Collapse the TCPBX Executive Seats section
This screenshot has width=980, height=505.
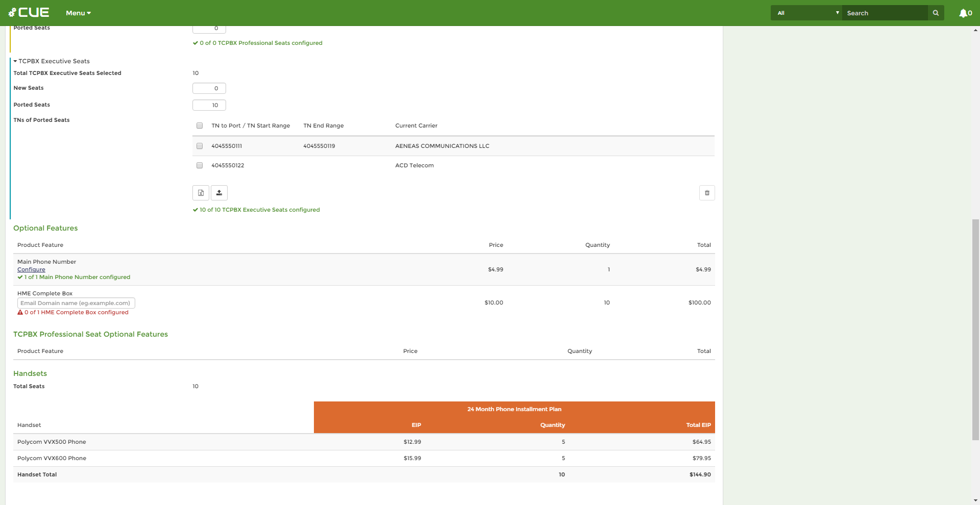[x=15, y=61]
